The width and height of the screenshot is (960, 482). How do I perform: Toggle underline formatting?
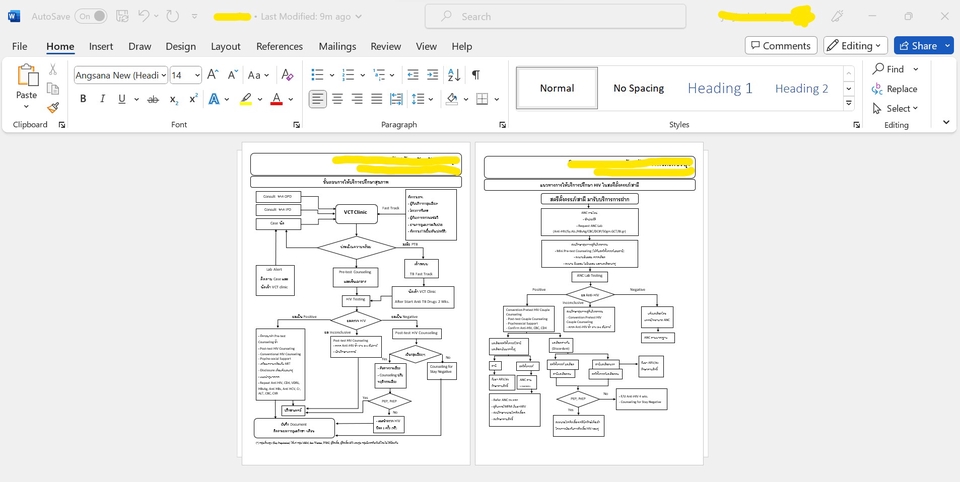[122, 99]
